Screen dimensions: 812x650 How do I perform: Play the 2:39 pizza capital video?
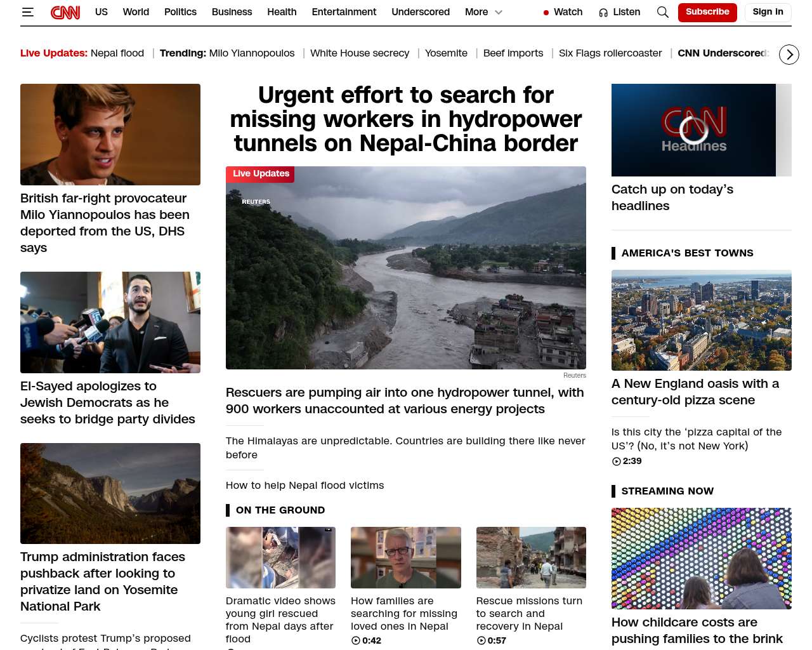(627, 461)
